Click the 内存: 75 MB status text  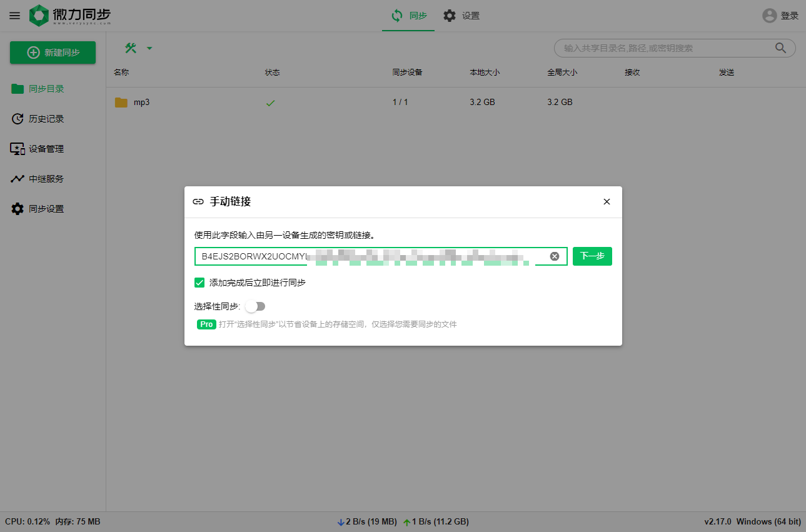(x=78, y=521)
